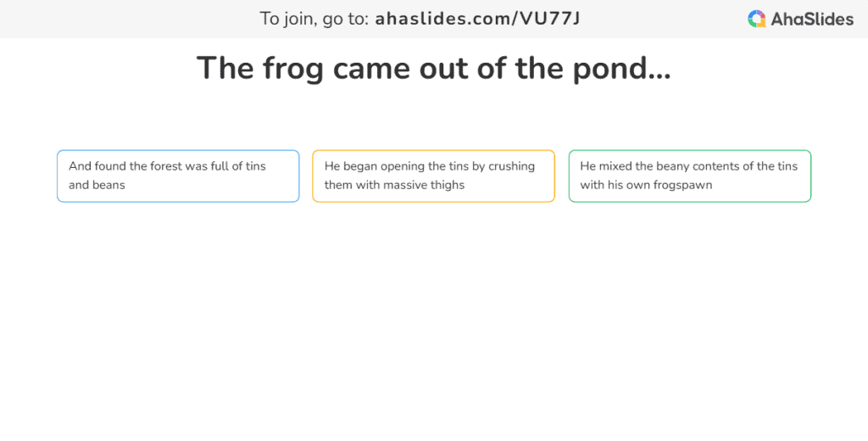Open the ahaslides.com/VU77J join link

(478, 19)
